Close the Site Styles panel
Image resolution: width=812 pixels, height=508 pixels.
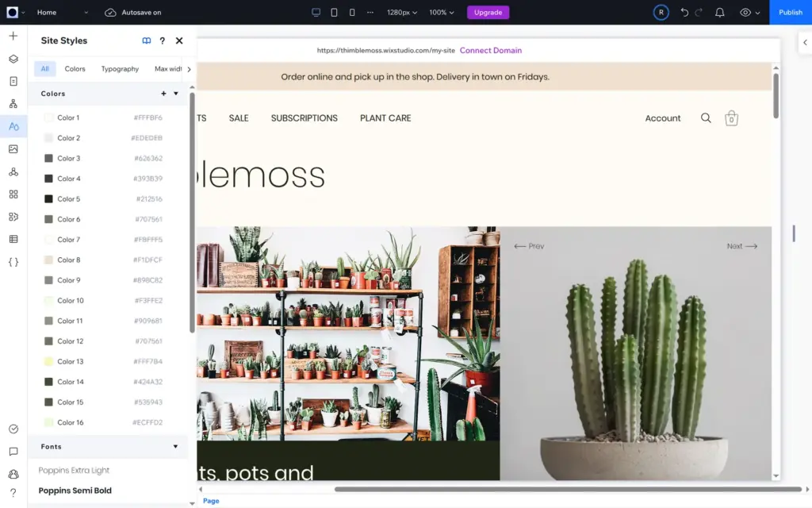pos(179,40)
